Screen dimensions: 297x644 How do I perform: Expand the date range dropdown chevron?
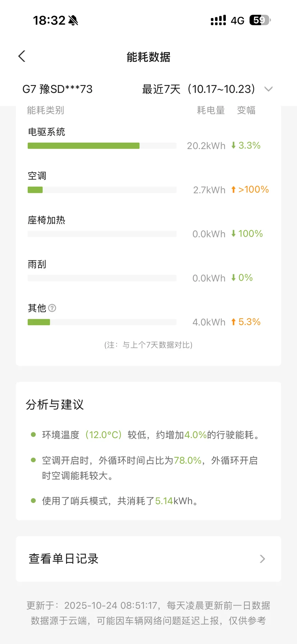[x=268, y=89]
